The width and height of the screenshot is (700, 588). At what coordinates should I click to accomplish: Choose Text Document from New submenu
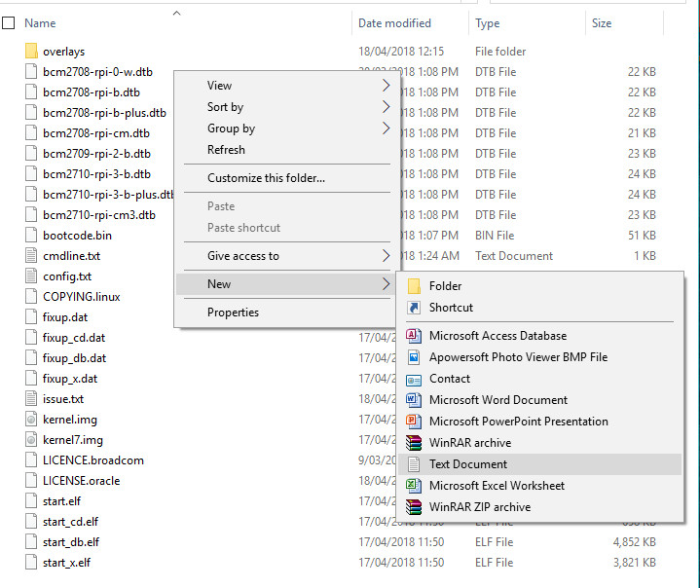pos(467,464)
